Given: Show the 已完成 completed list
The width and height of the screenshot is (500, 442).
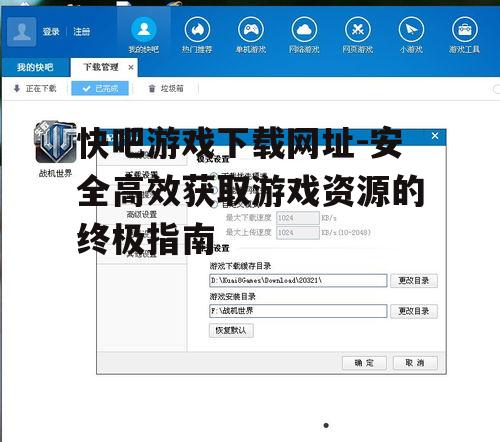Looking at the screenshot, I should tap(100, 88).
